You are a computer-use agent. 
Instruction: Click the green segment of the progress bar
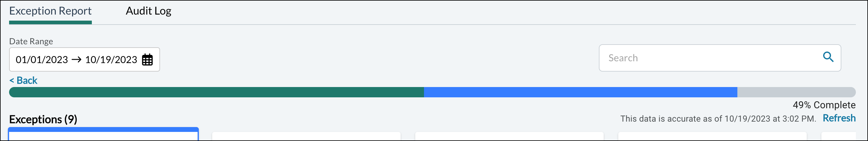coord(216,92)
